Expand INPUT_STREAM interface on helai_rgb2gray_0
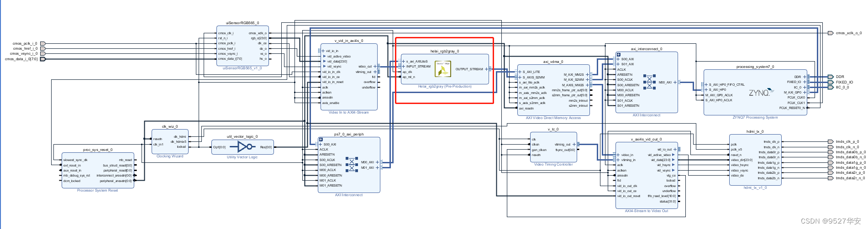The height and width of the screenshot is (229, 868). (404, 67)
